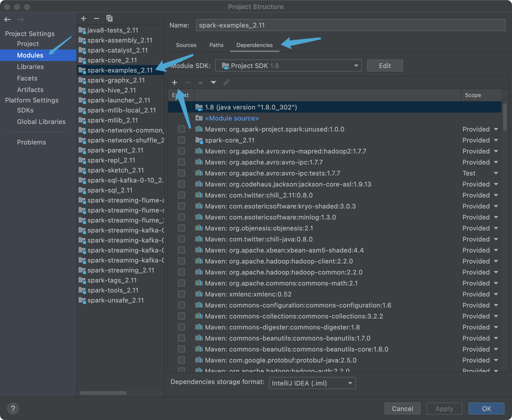Click the module Name input field
This screenshot has height=420, width=512.
tap(350, 25)
